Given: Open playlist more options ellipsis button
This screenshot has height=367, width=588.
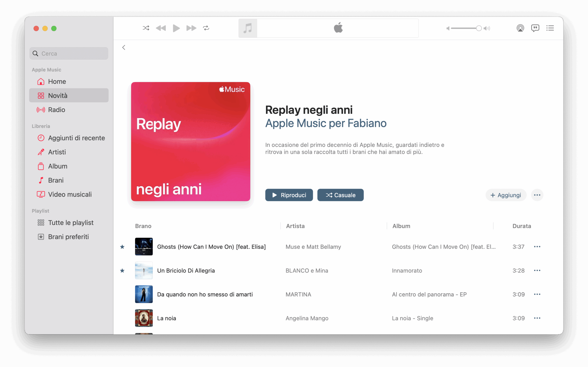Looking at the screenshot, I should coord(537,195).
